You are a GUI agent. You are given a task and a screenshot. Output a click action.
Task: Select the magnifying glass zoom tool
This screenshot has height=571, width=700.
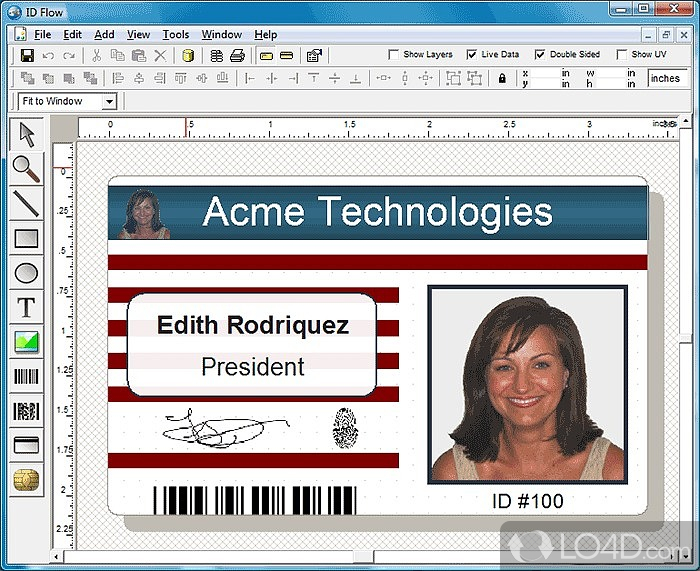click(26, 169)
